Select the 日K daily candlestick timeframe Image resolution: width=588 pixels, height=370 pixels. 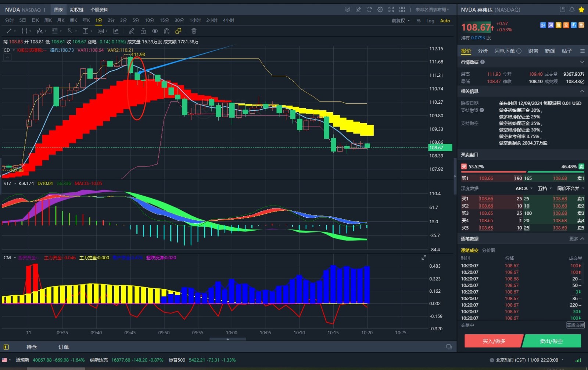(x=35, y=20)
